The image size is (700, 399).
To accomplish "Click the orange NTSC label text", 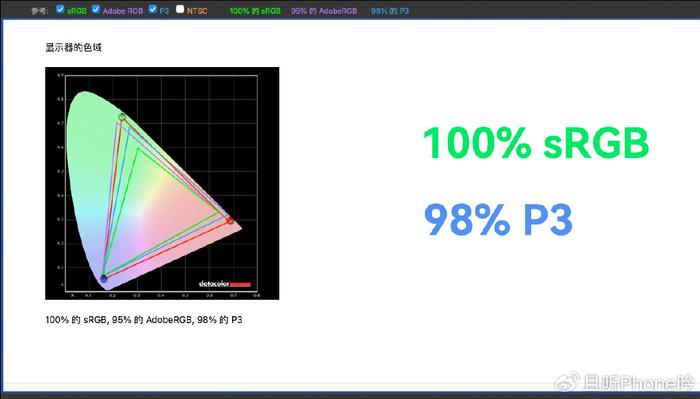I will tap(197, 11).
